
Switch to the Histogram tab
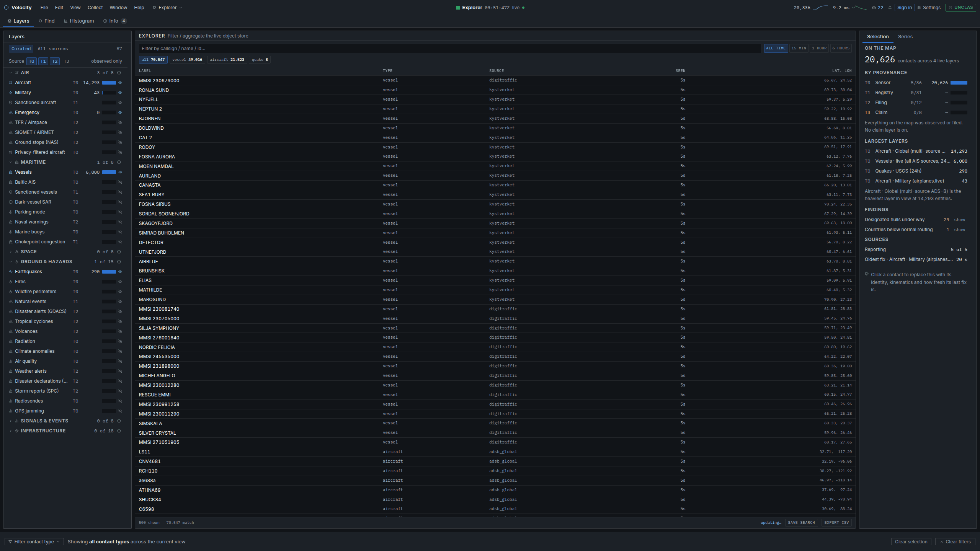pos(79,21)
